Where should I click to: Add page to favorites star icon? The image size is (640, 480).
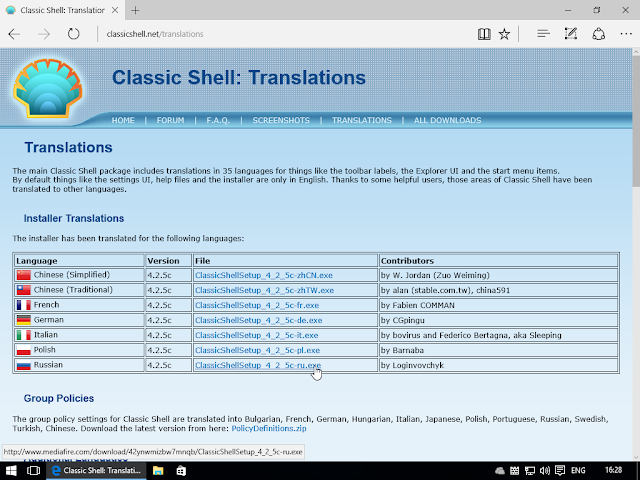point(504,34)
